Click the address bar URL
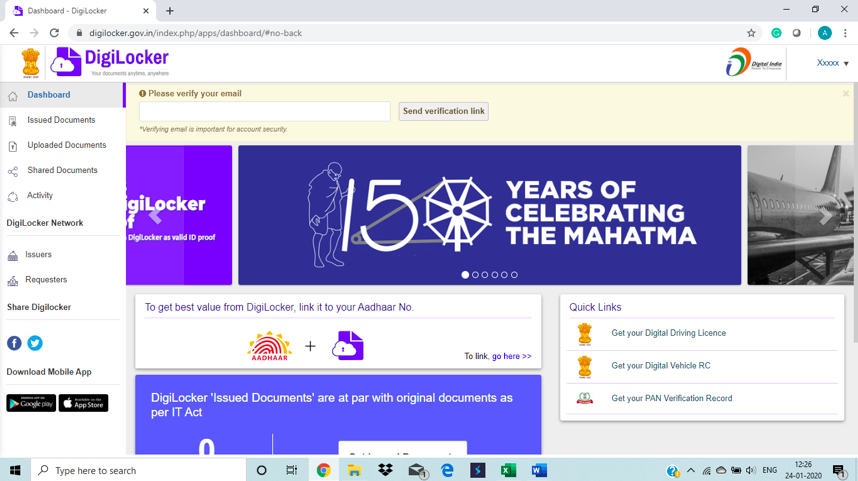 [x=195, y=33]
